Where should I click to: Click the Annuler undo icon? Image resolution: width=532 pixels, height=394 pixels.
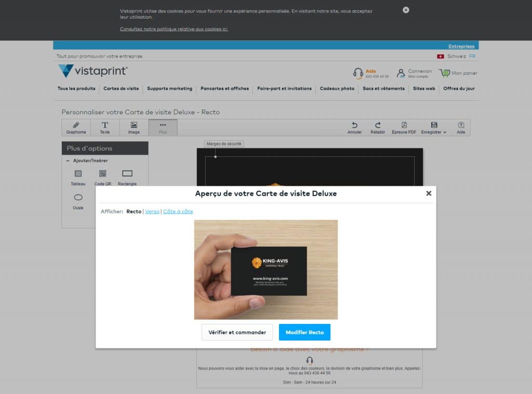click(x=354, y=125)
